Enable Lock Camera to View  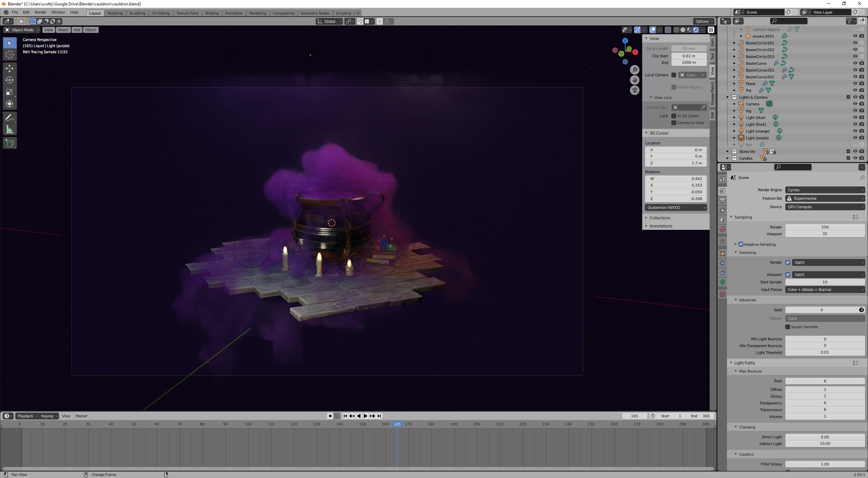pyautogui.click(x=674, y=123)
